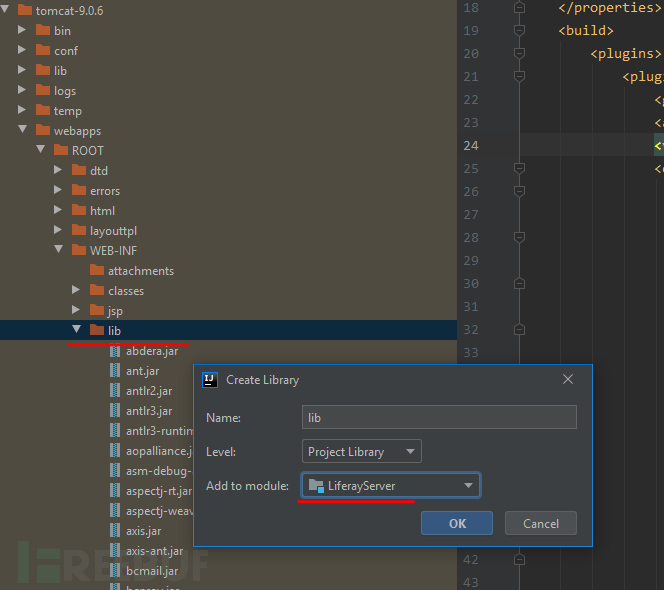Image resolution: width=664 pixels, height=590 pixels.
Task: Focus the library Name input field
Action: [439, 417]
